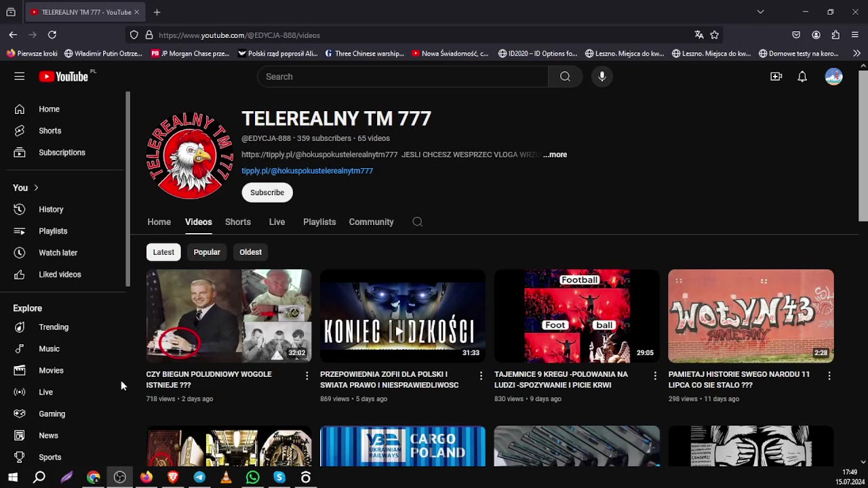Sort videos by Popular chip
The image size is (868, 488).
click(207, 252)
